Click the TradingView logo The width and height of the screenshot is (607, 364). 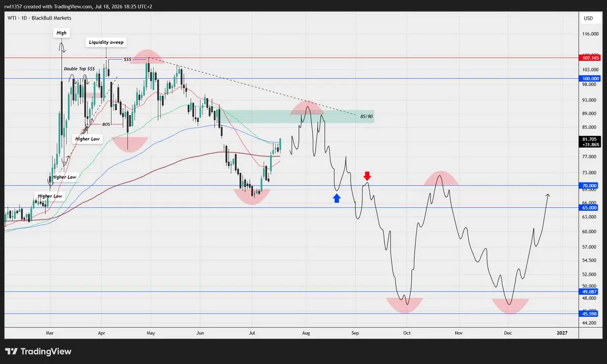[x=38, y=351]
